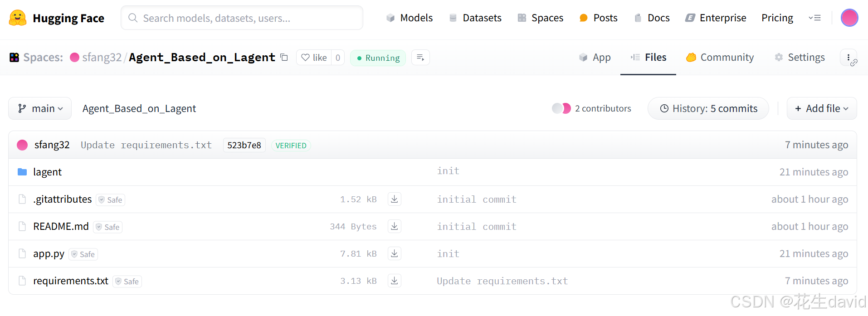
Task: Click the Hugging Face logo emoji
Action: 18,18
